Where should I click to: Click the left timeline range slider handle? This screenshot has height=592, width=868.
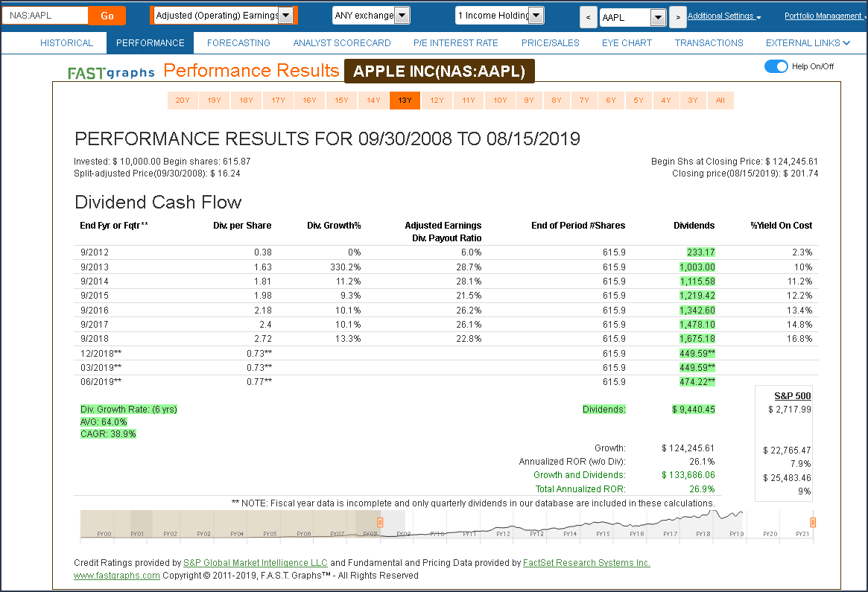pyautogui.click(x=380, y=522)
